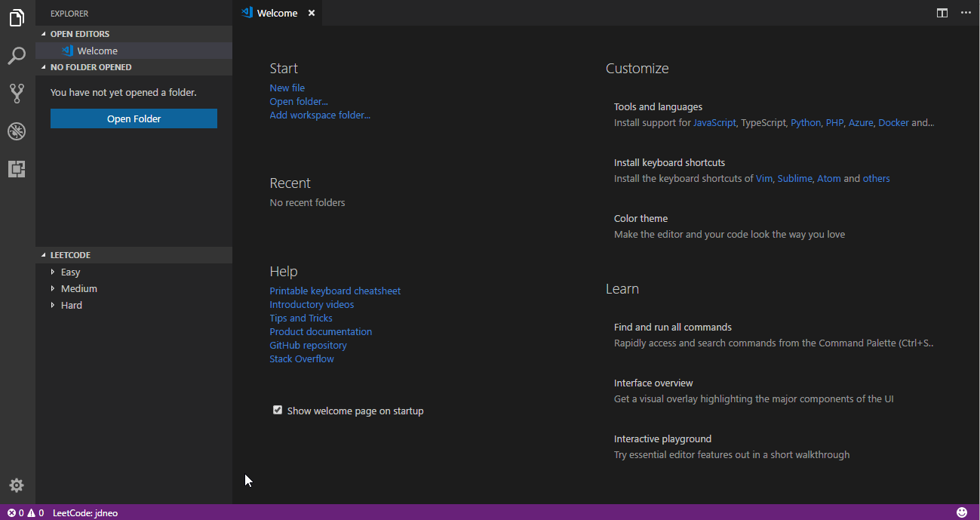Image resolution: width=980 pixels, height=520 pixels.
Task: Click the feedback smiley in status bar
Action: click(962, 512)
